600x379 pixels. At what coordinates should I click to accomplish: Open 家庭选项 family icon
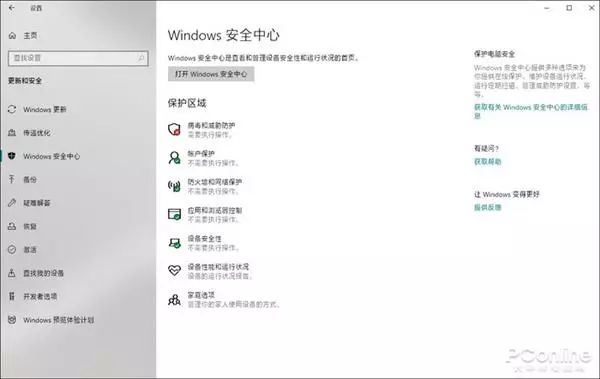coord(174,299)
